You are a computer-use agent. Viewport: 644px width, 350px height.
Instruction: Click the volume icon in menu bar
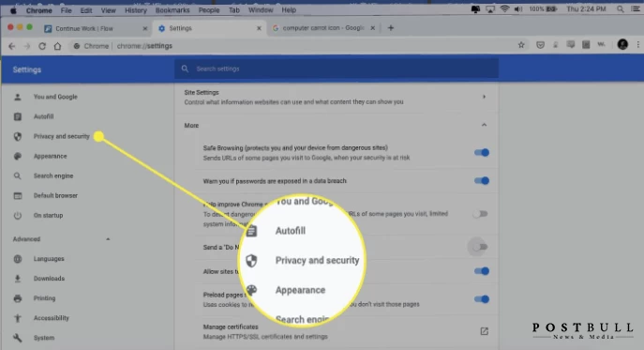pos(518,9)
